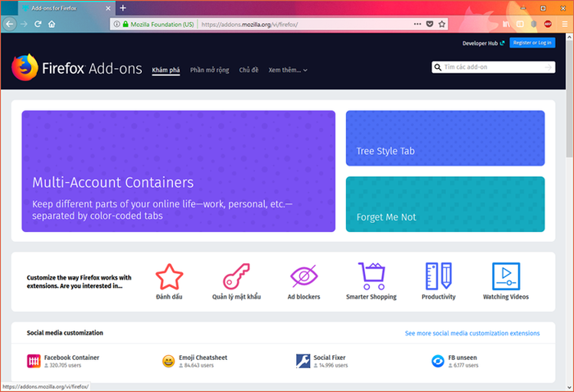The image size is (574, 392).
Task: Open the Facebook Container add-on icon
Action: coord(34,361)
